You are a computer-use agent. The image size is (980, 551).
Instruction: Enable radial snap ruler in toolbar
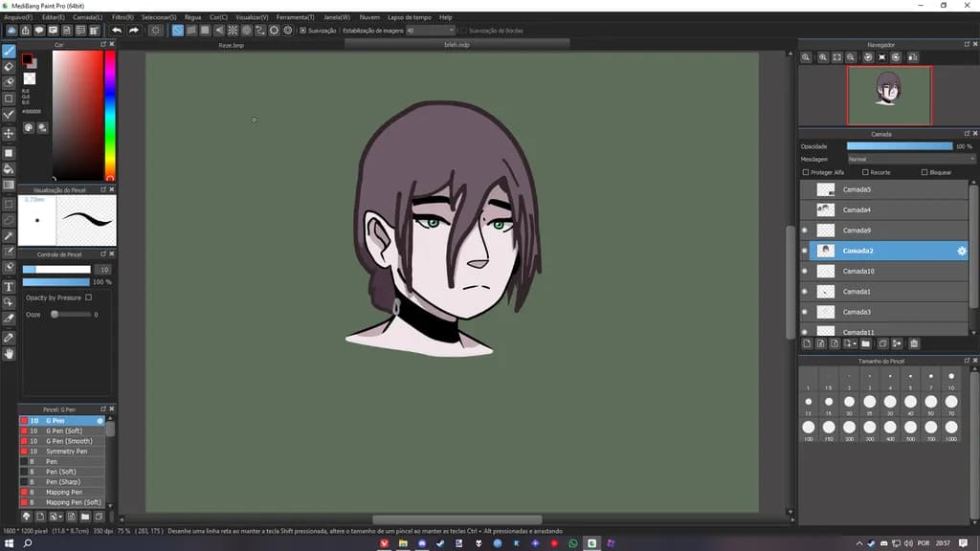click(233, 30)
